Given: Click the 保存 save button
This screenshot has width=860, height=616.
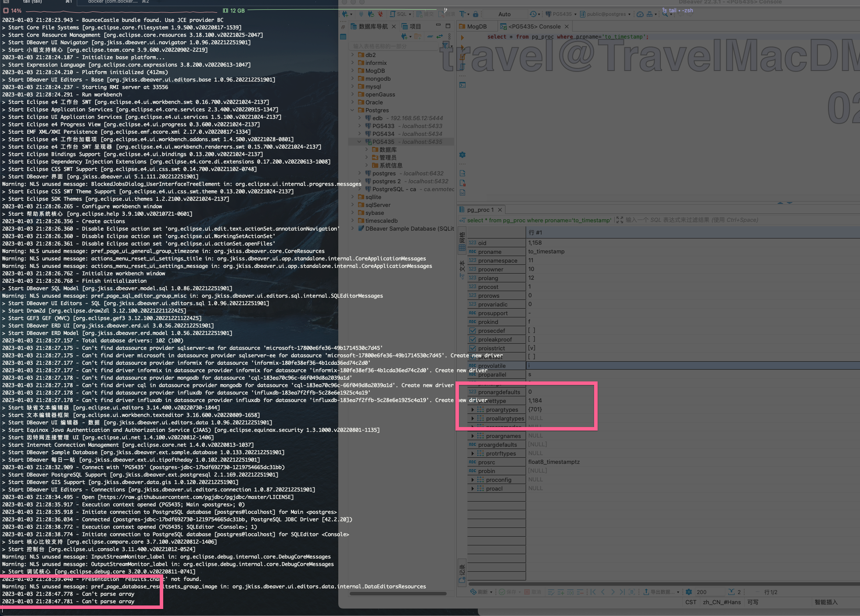Looking at the screenshot, I should pos(508,592).
